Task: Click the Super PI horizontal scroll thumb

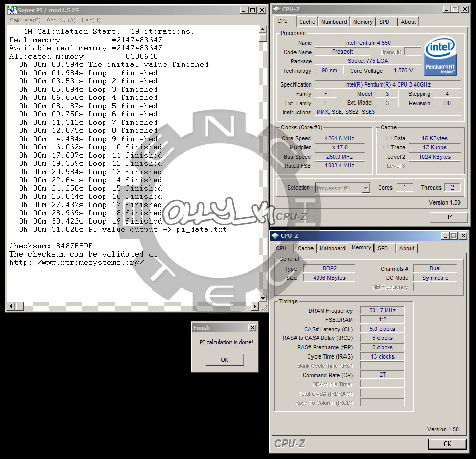Action: 20,307
